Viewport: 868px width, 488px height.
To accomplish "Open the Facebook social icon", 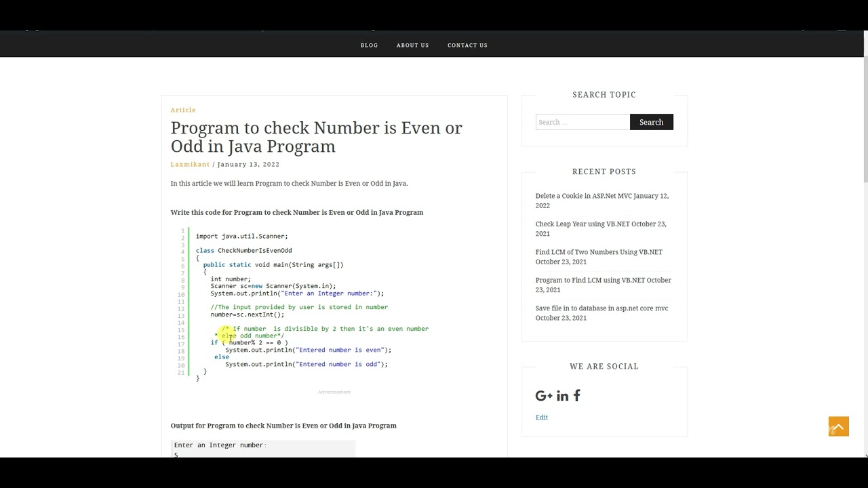I will (x=576, y=396).
